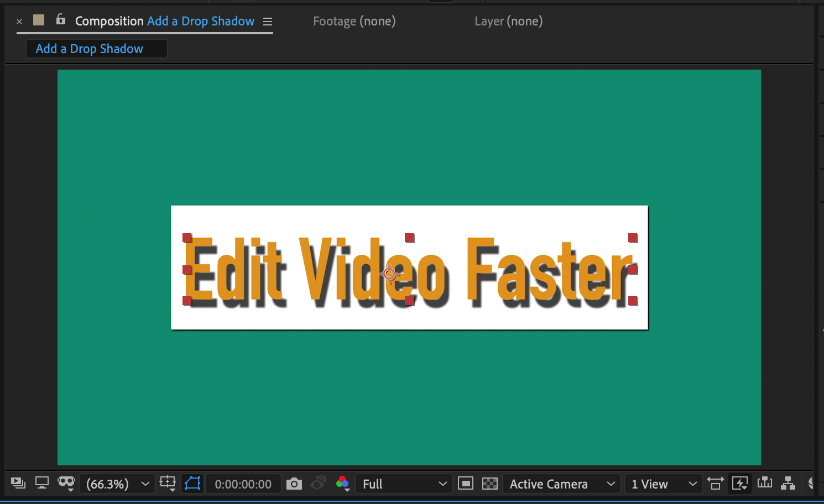Click the bottom-center red layer handle
The height and width of the screenshot is (504, 824).
click(409, 301)
